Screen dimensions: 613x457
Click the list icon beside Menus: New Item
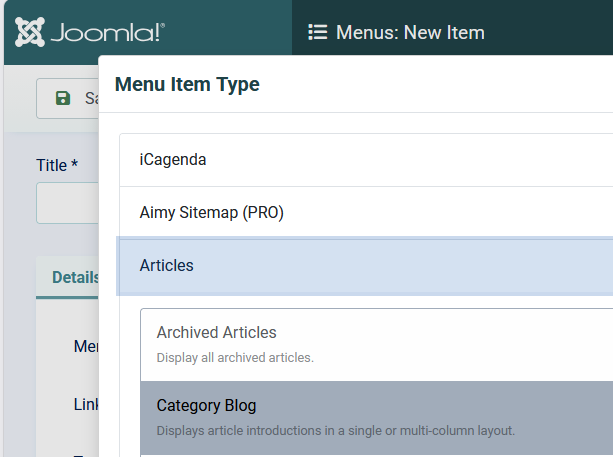pyautogui.click(x=317, y=32)
